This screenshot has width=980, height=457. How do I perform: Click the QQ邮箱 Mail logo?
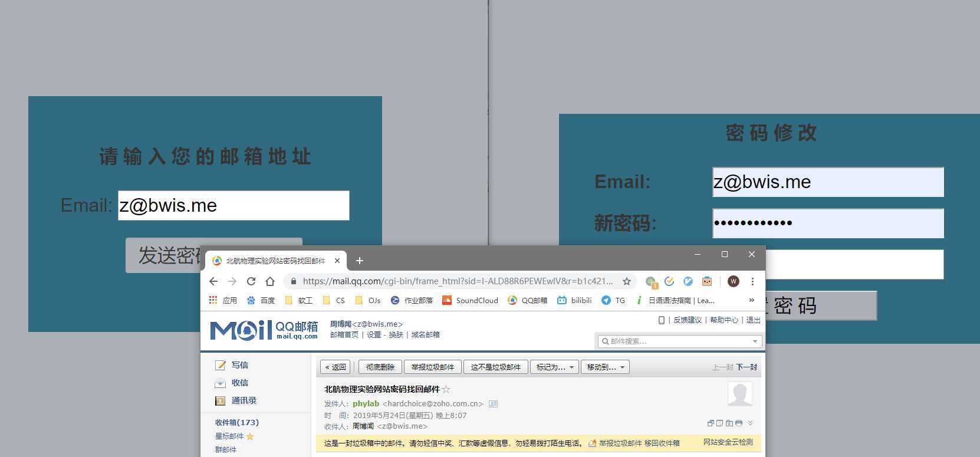pos(264,330)
